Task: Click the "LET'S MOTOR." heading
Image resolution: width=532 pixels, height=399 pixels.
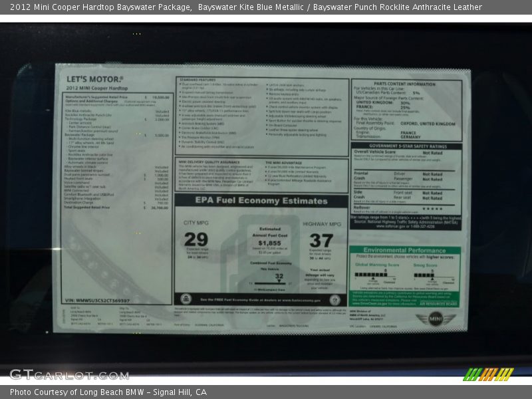Action: coord(94,79)
